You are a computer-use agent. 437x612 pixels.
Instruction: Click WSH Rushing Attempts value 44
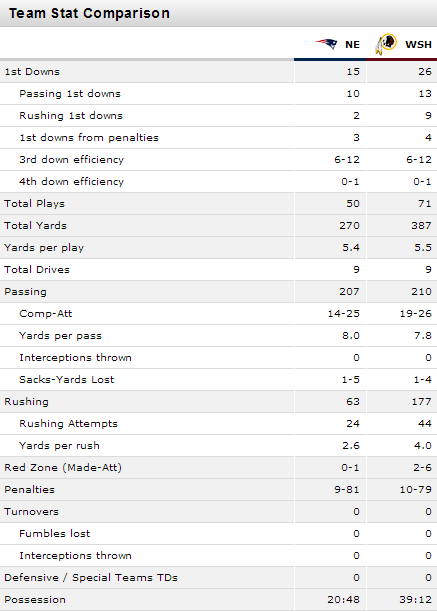(x=425, y=424)
